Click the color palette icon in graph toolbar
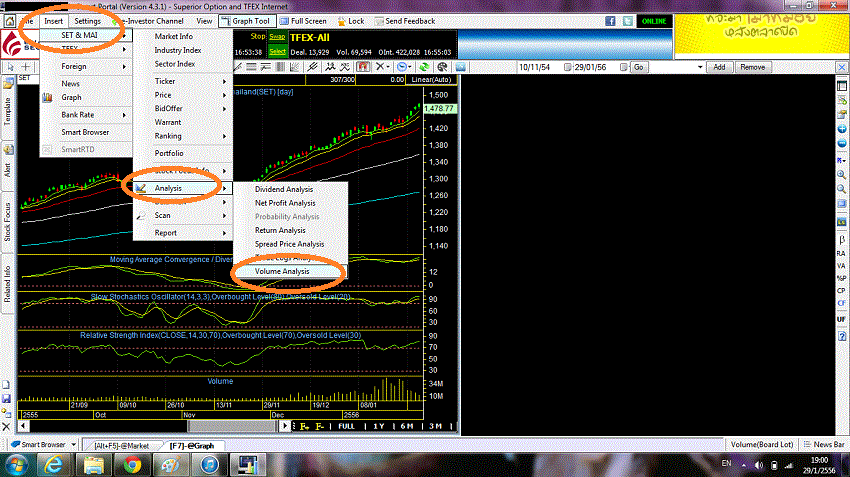The height and width of the screenshot is (477, 850). 442,67
